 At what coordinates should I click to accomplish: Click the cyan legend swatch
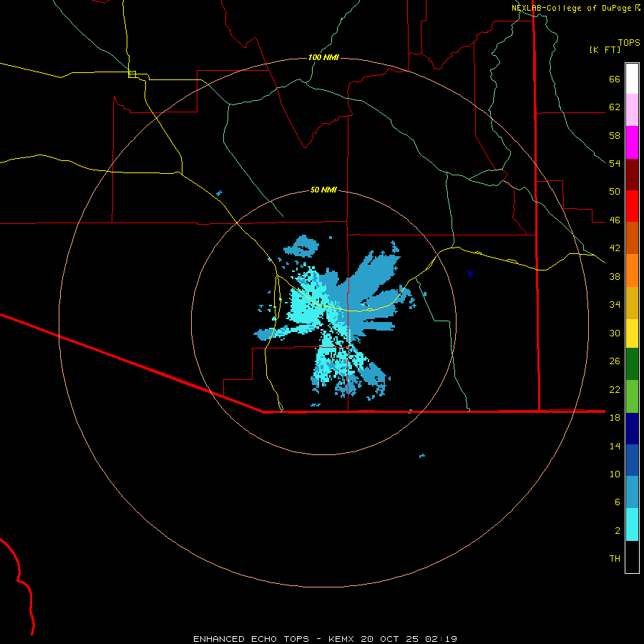point(632,525)
